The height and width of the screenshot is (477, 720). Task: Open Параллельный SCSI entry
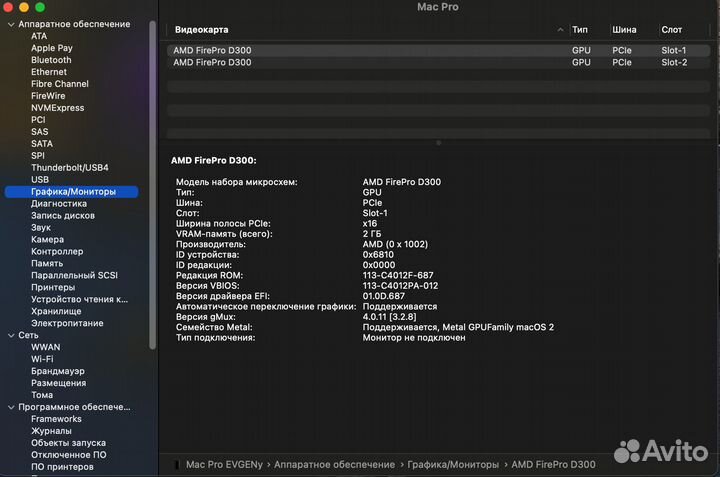[74, 275]
